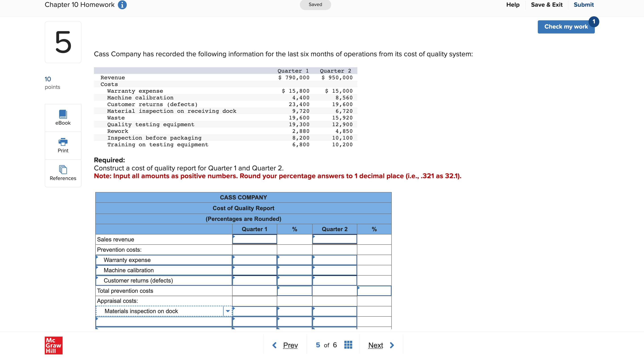Click the Sales revenue Quarter 2 input field

(x=335, y=239)
